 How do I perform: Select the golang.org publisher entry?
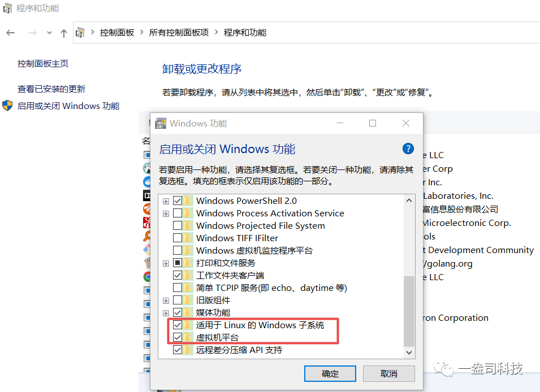click(448, 264)
